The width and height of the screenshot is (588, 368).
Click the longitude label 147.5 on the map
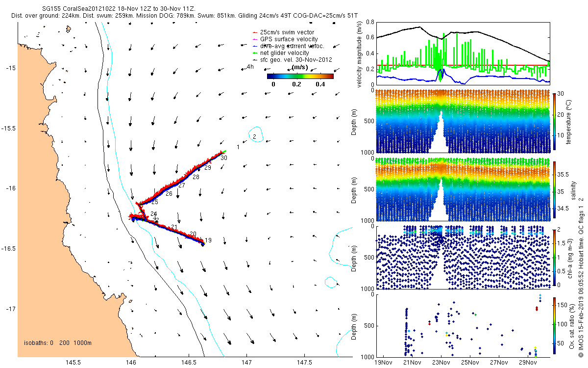pyautogui.click(x=304, y=363)
